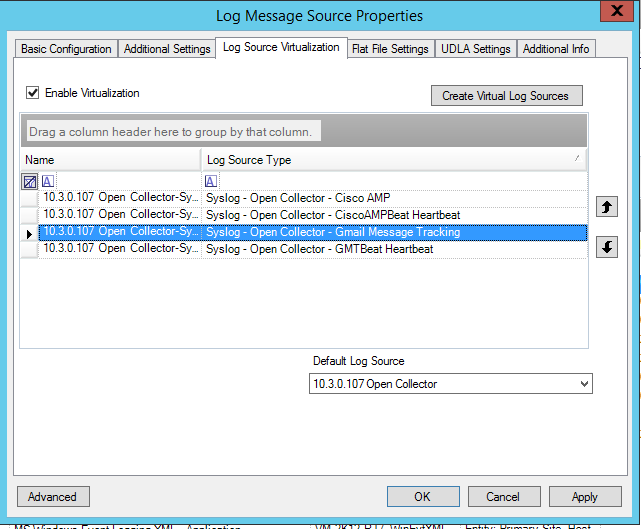Sort by the Name column header

[x=110, y=160]
